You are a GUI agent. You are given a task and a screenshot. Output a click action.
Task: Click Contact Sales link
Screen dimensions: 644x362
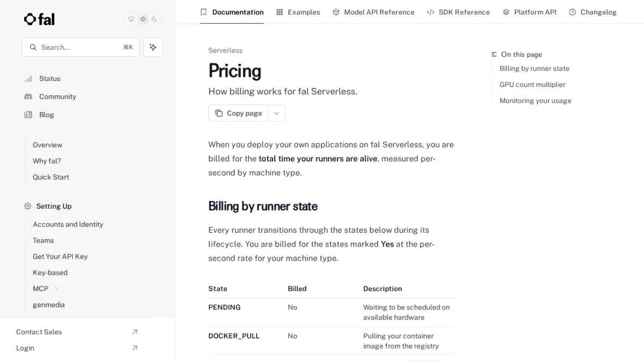coord(39,332)
